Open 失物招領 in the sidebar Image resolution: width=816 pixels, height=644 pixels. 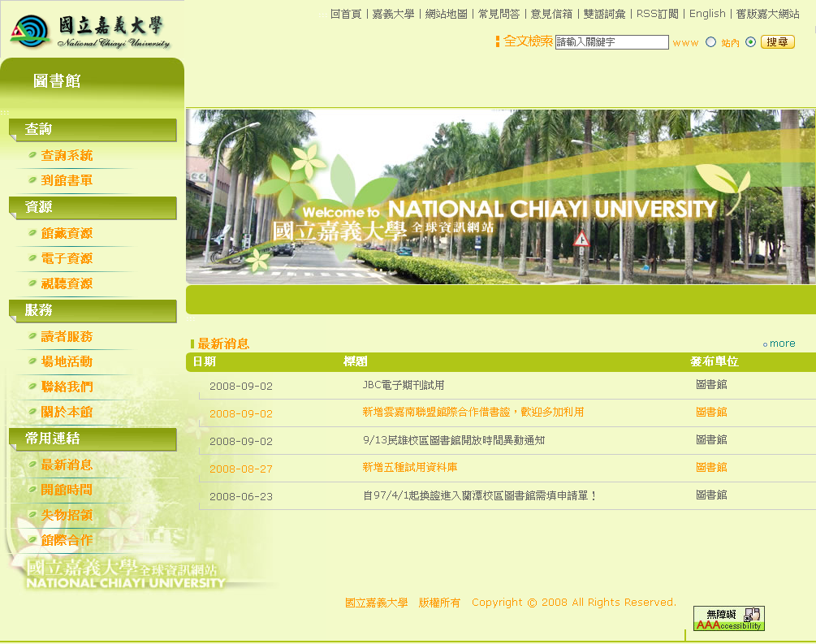67,515
